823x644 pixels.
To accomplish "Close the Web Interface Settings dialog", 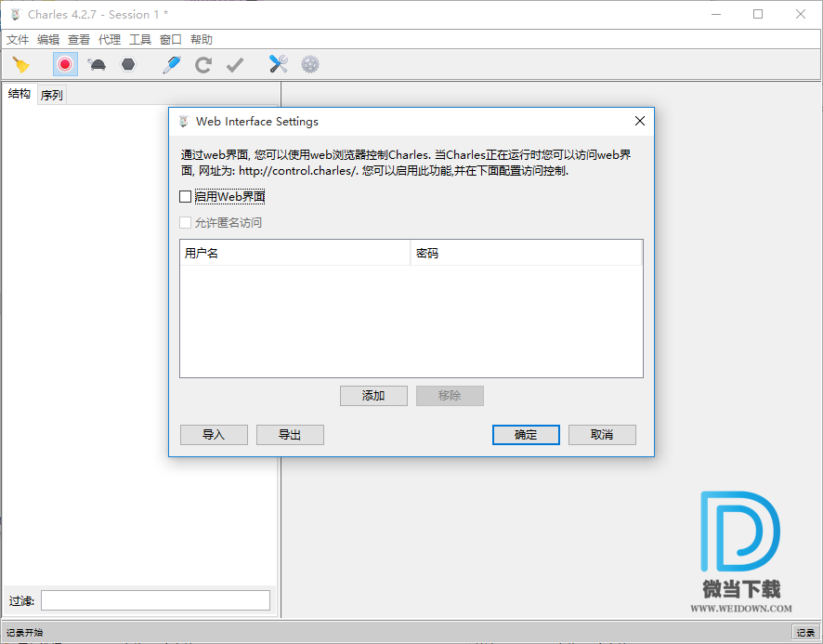I will (x=640, y=122).
